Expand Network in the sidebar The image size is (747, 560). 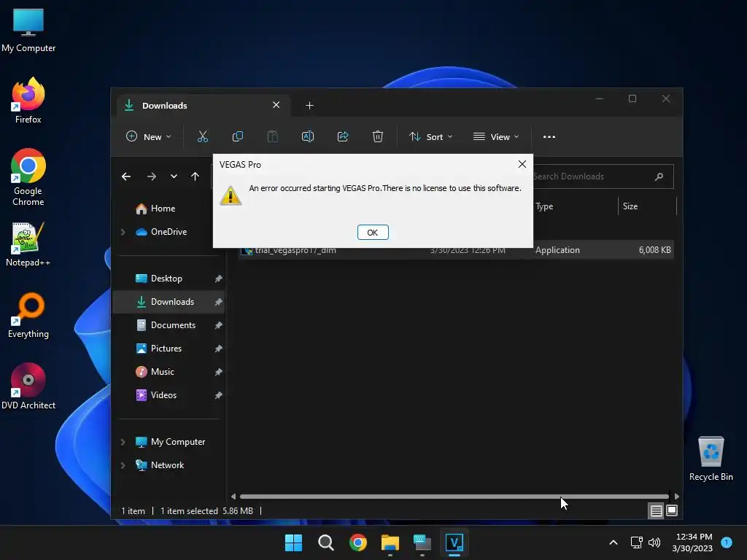point(123,465)
